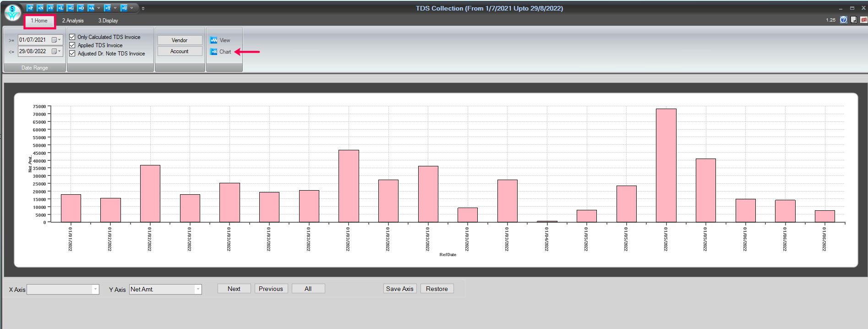
Task: Switch to the 1.Home tab
Action: [x=39, y=21]
